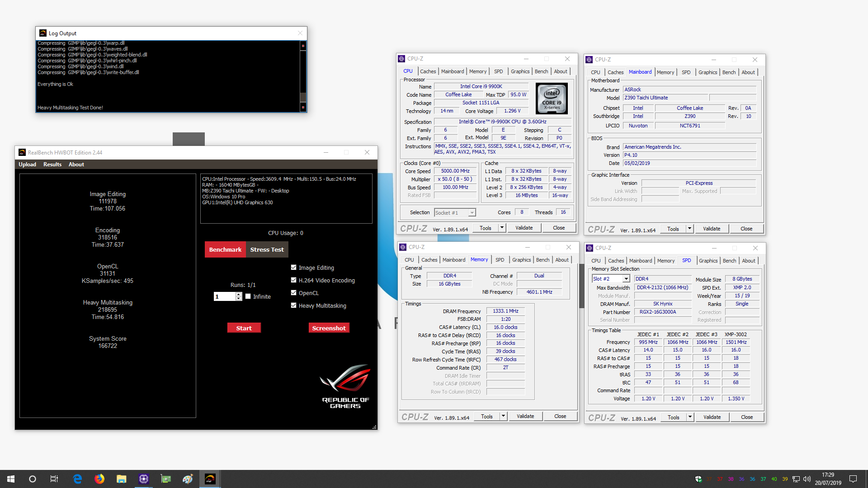Click the runs number input field
This screenshot has width=868, height=488.
225,296
